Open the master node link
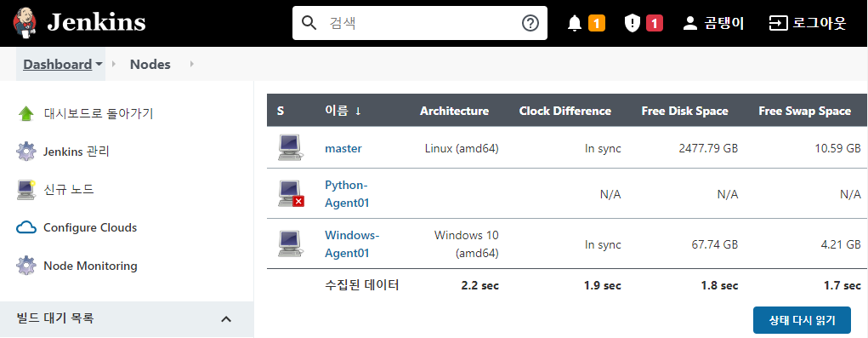This screenshot has width=868, height=338. pos(343,148)
